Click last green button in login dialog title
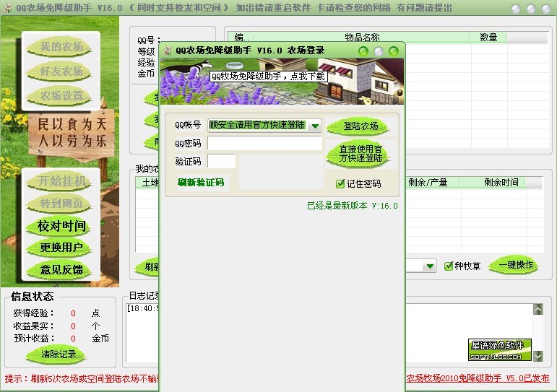The width and height of the screenshot is (557, 392). tap(394, 51)
